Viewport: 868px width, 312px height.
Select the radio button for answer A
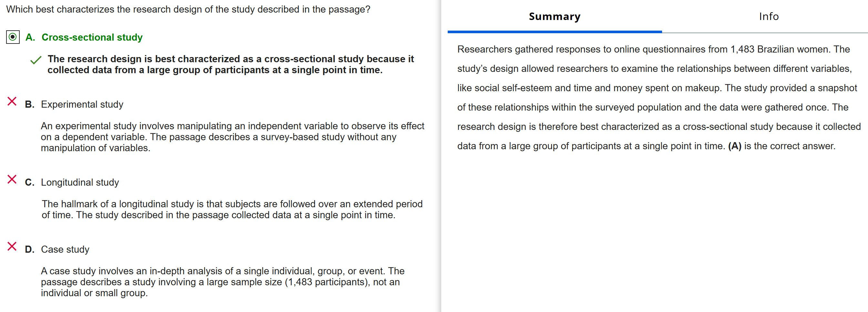pyautogui.click(x=13, y=37)
